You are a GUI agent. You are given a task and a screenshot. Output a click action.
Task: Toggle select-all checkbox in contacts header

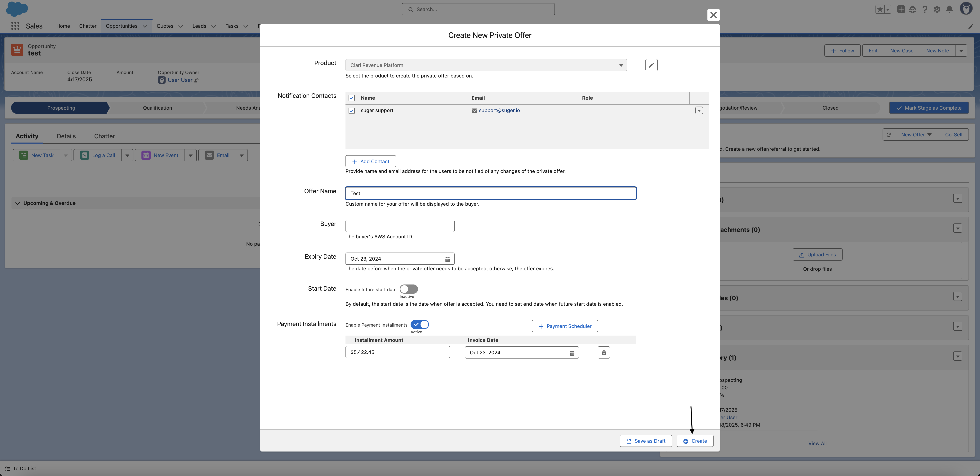[x=352, y=98]
